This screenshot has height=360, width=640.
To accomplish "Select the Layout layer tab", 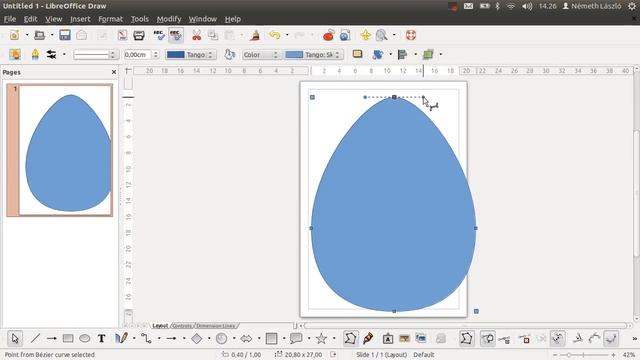I will (x=160, y=326).
